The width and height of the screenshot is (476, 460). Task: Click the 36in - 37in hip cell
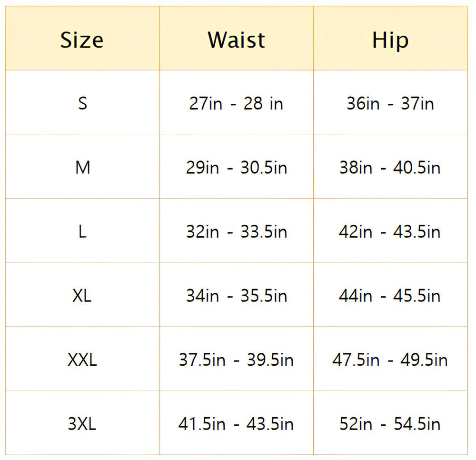390,103
